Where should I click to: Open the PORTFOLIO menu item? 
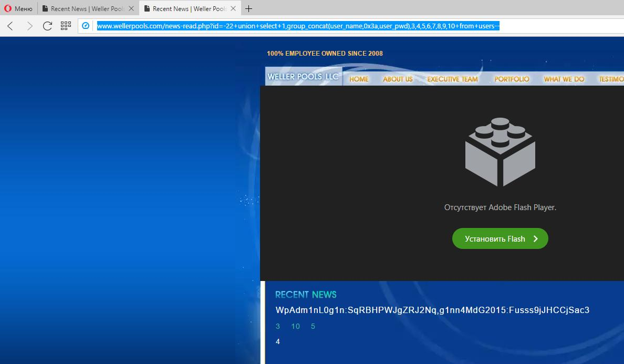click(512, 79)
